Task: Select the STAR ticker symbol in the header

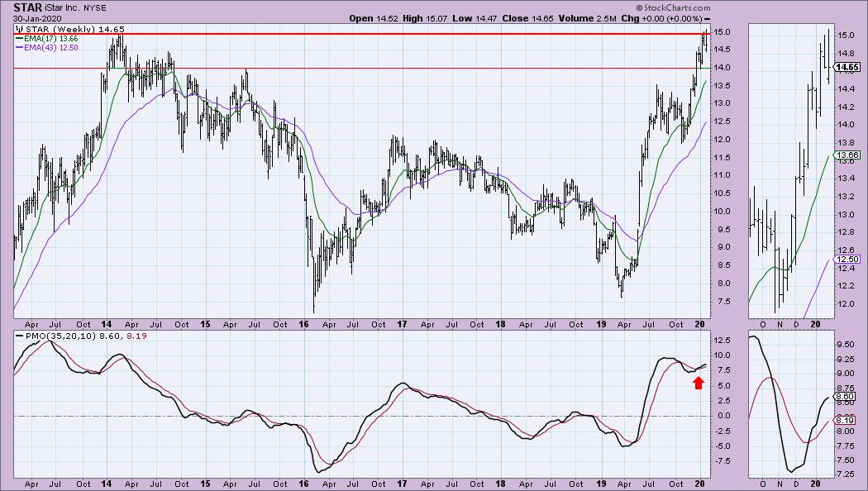Action: coord(28,7)
